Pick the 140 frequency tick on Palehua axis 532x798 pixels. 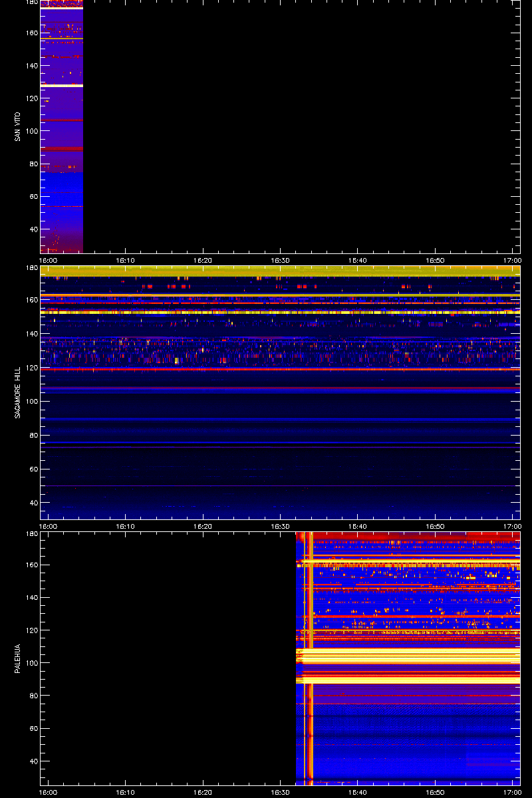coord(31,597)
